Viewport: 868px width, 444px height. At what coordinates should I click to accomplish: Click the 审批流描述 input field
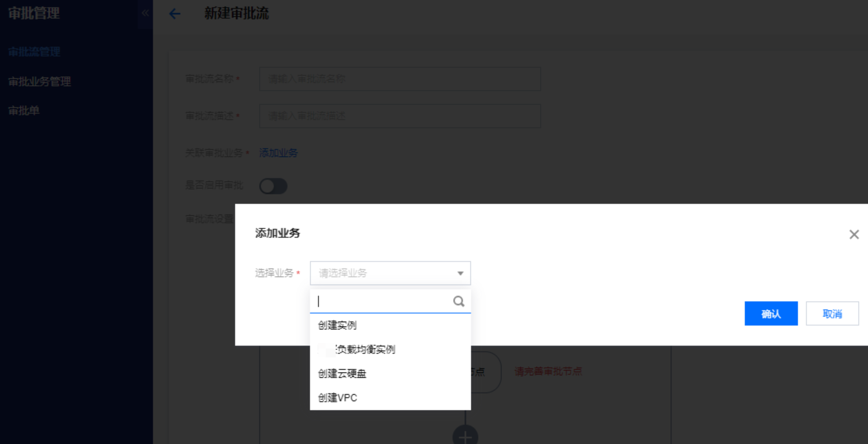click(399, 116)
